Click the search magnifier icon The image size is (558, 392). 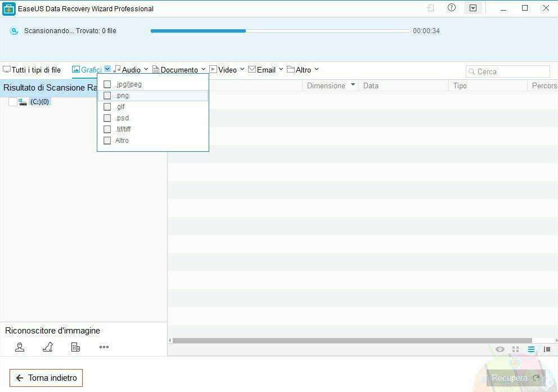pos(471,71)
